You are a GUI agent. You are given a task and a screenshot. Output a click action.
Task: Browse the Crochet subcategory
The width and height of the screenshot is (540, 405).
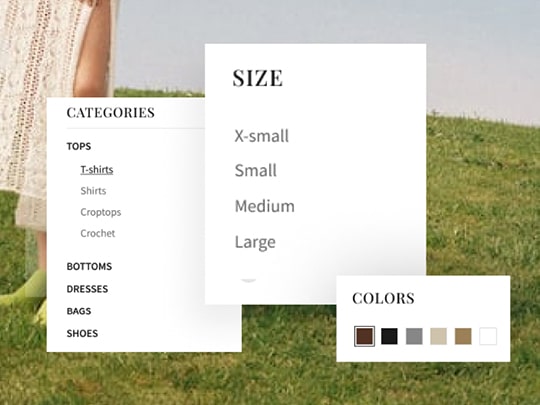pos(97,233)
